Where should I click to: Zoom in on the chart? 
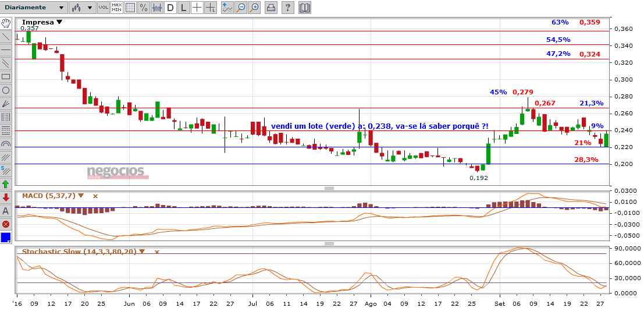[x=254, y=8]
